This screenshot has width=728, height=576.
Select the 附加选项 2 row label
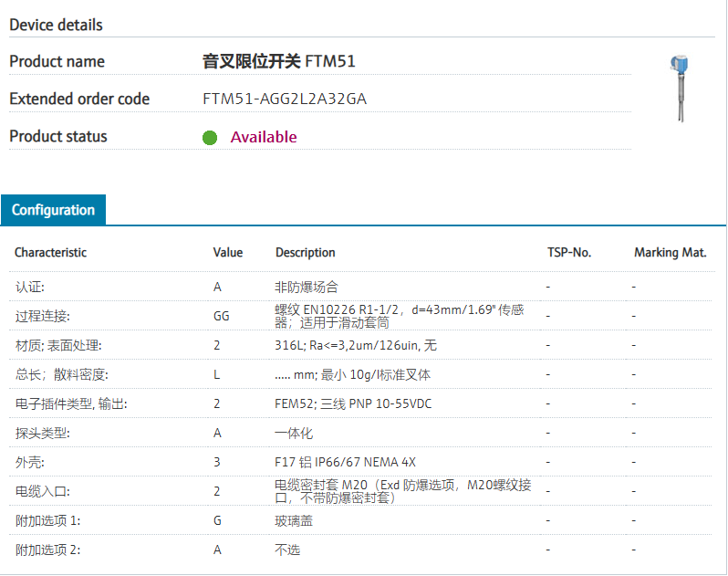click(47, 550)
